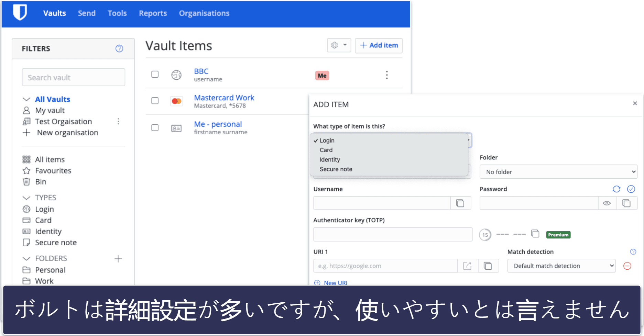Click the URI 1 input field
644x336 pixels.
click(x=385, y=266)
